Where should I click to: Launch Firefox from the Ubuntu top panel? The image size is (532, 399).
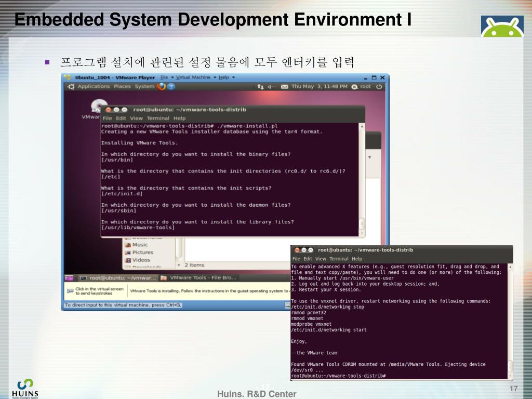pos(161,87)
